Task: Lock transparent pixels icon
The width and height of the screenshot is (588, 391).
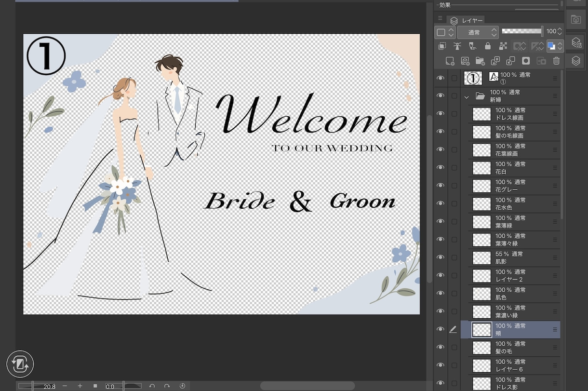Action: 503,46
